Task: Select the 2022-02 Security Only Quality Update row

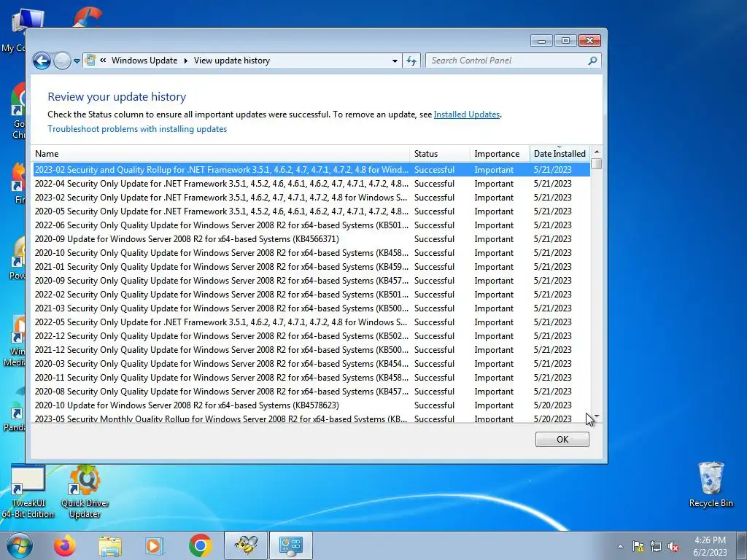Action: (311, 295)
